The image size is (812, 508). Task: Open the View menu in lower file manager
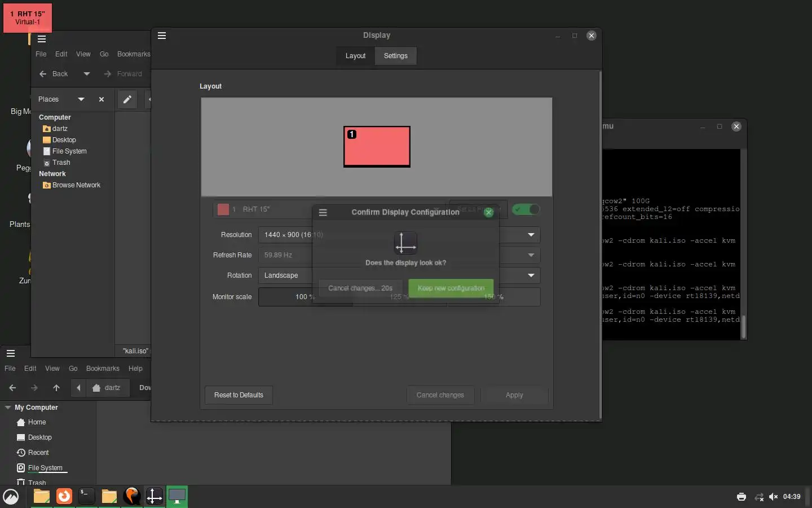pos(52,369)
